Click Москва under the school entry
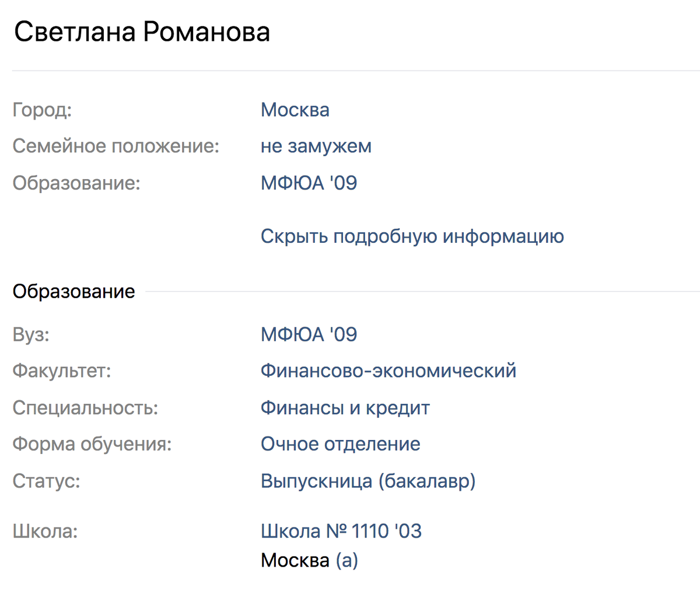Image resolution: width=700 pixels, height=601 pixels. pyautogui.click(x=295, y=560)
